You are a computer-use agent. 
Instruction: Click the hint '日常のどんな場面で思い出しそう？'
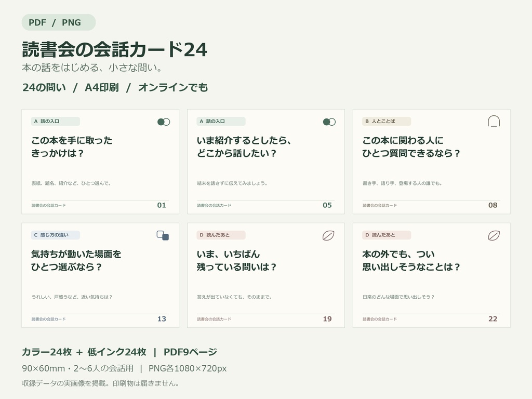(398, 297)
